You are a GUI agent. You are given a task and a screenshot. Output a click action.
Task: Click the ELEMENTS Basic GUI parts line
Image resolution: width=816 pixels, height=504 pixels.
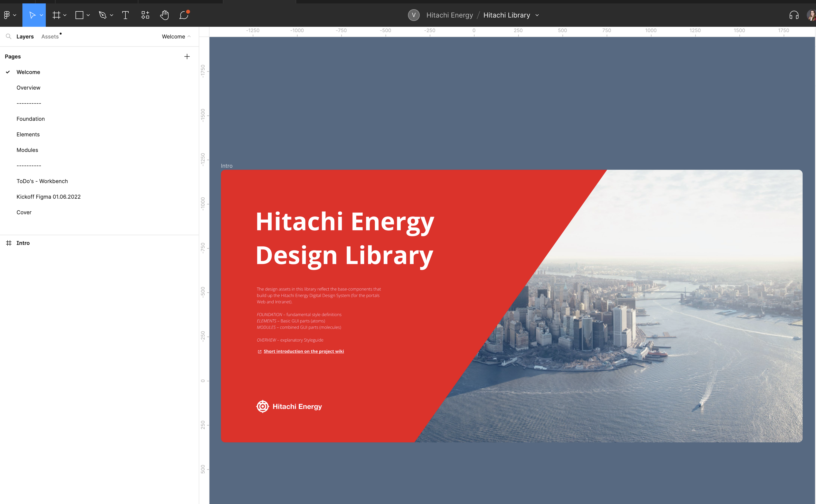tap(291, 321)
